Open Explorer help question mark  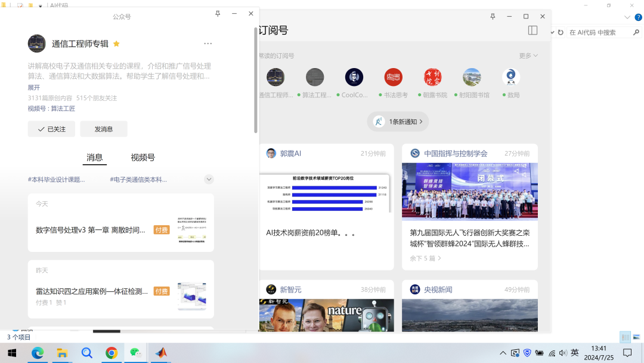pos(638,17)
